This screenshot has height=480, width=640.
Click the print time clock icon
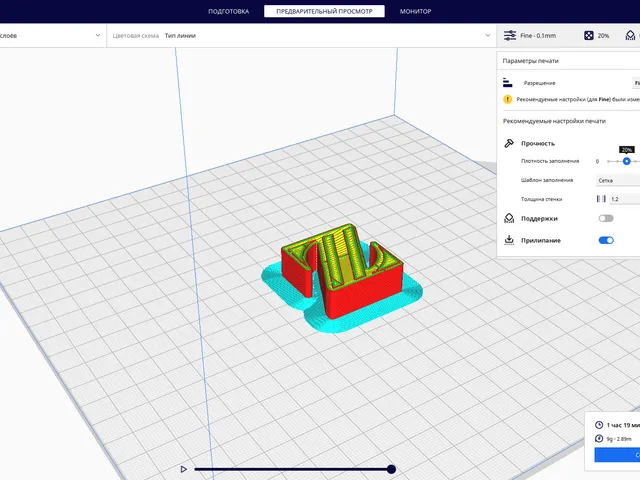tap(599, 425)
